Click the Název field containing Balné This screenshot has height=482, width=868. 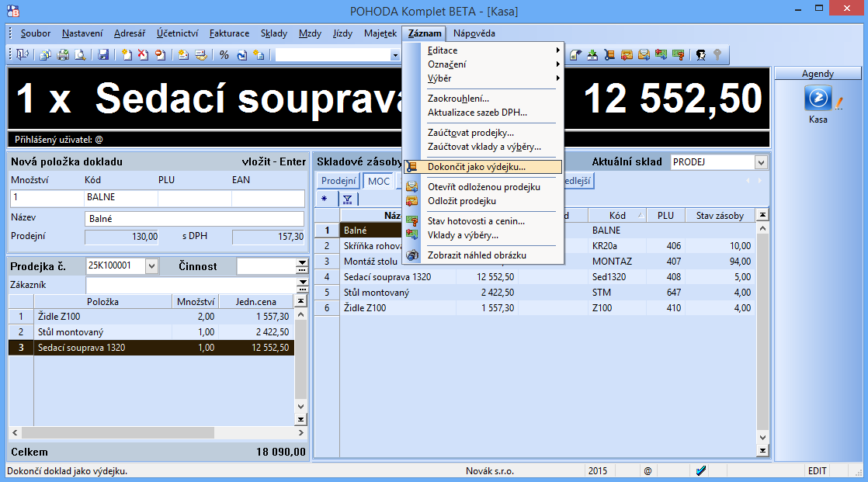pos(194,219)
